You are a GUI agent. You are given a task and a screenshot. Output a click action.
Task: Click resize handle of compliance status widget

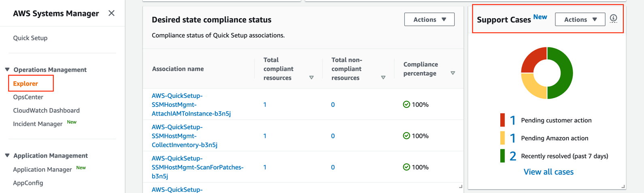(x=460, y=187)
